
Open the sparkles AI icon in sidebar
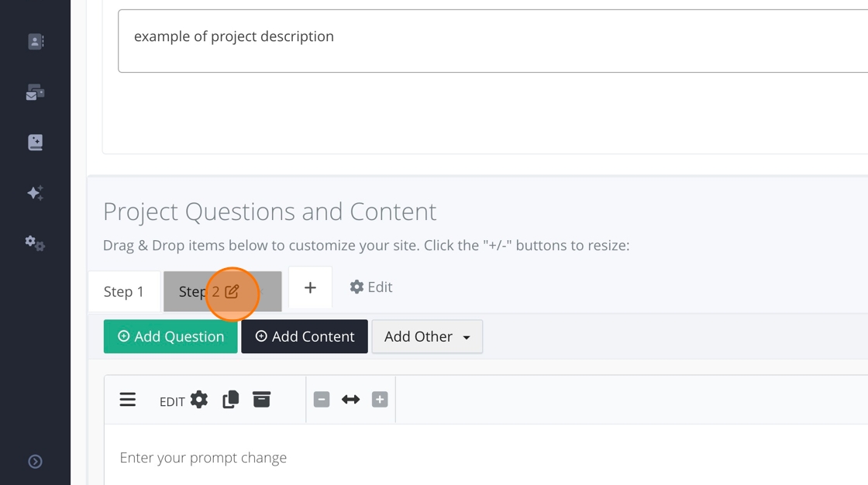tap(36, 193)
